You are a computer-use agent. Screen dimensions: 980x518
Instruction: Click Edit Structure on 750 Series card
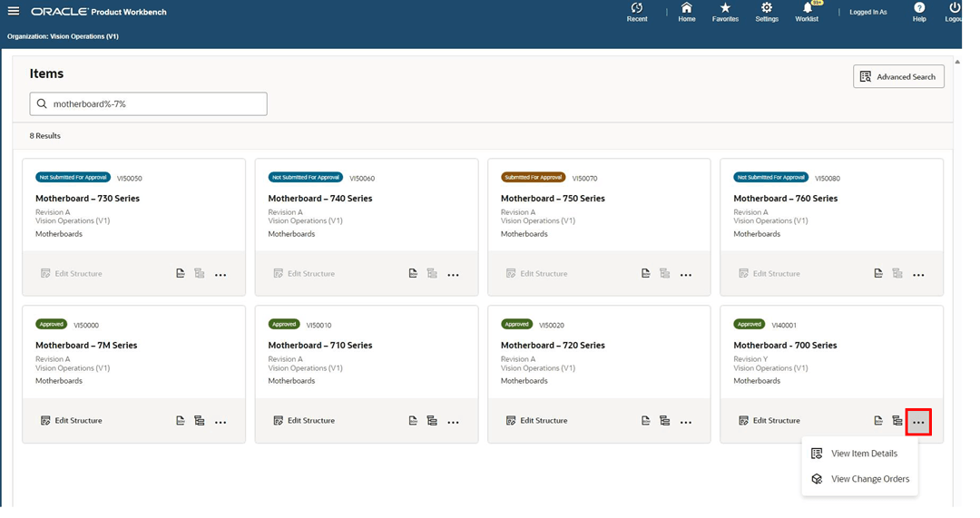click(x=537, y=274)
